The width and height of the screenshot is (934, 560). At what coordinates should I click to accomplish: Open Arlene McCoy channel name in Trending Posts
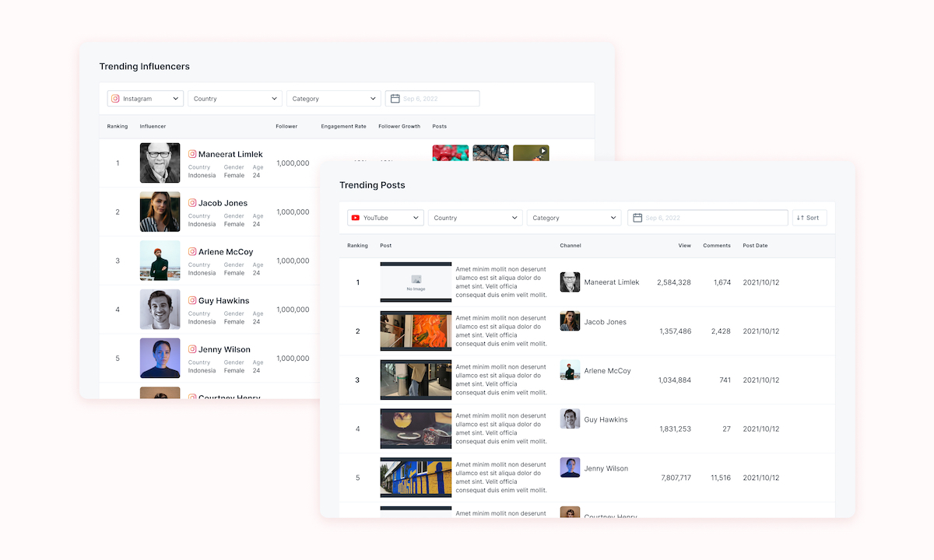[608, 371]
